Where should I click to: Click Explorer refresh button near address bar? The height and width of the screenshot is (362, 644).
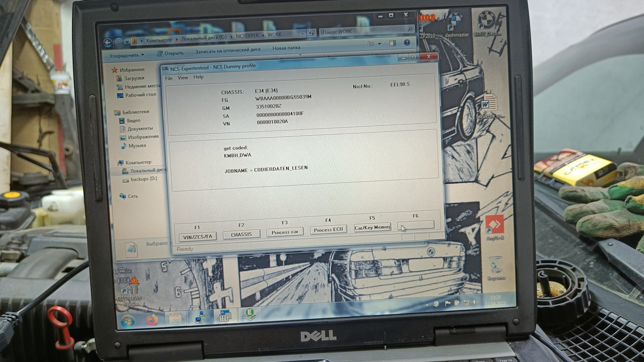[312, 33]
